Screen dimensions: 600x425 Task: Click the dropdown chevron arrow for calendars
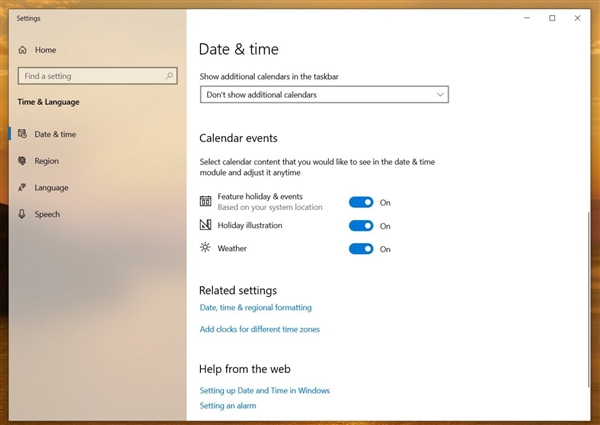(x=440, y=94)
